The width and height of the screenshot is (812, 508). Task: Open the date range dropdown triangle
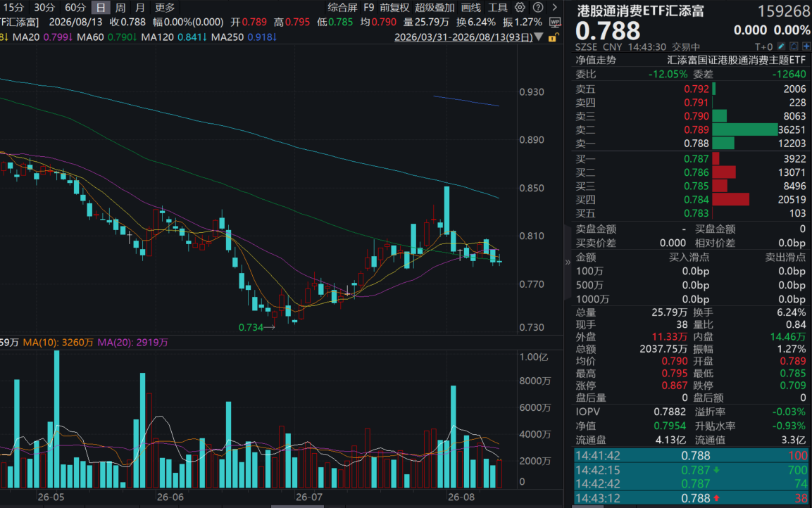[x=539, y=37]
